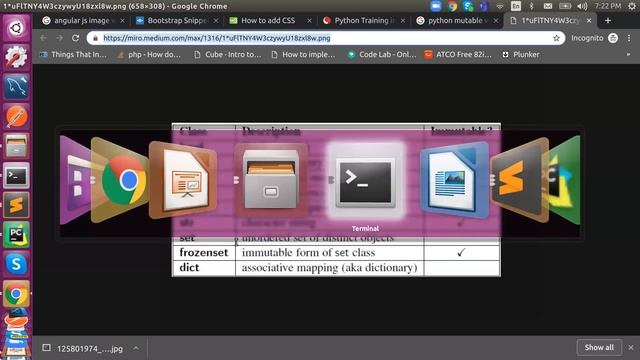Close the 'How to add CSS' tab
The height and width of the screenshot is (360, 640).
tap(309, 20)
